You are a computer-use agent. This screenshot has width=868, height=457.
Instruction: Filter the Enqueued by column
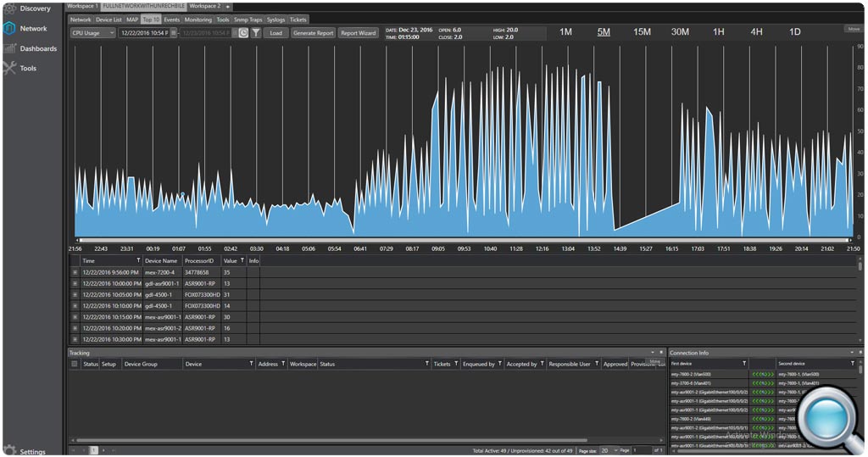coord(499,364)
